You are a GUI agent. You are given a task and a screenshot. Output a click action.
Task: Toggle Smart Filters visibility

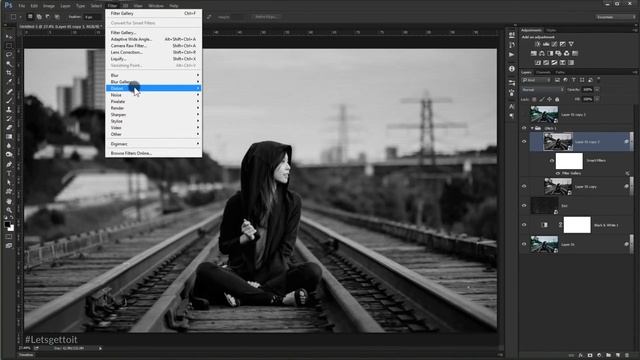551,161
